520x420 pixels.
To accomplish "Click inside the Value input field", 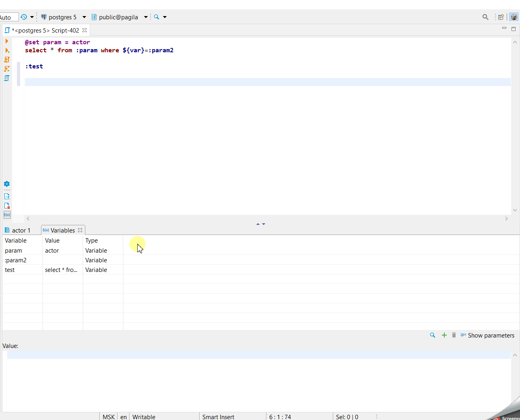I will (258, 354).
